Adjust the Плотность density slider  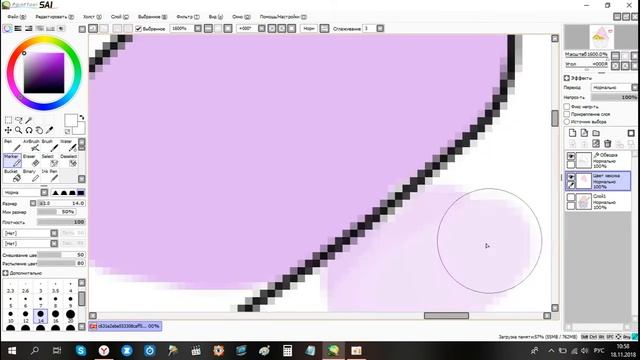click(x=61, y=222)
